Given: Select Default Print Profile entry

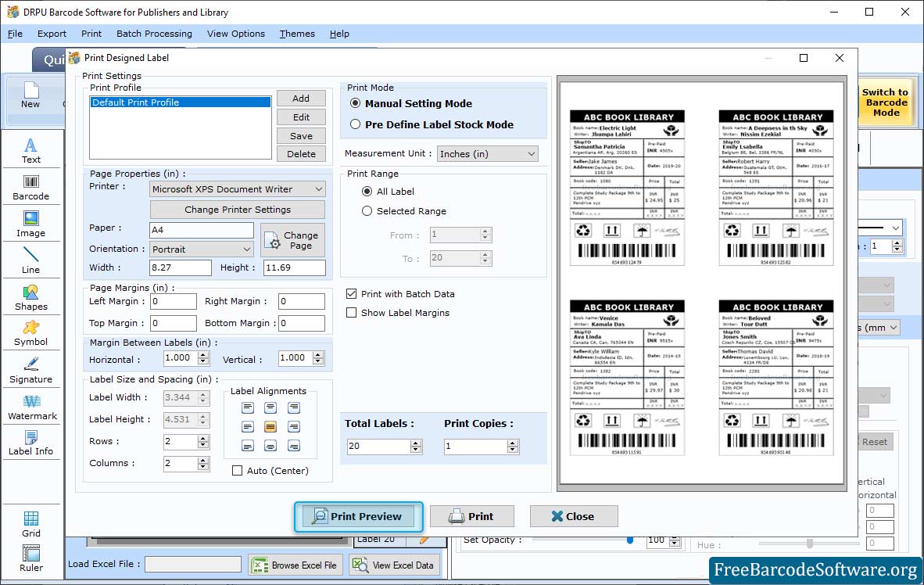Looking at the screenshot, I should pyautogui.click(x=180, y=102).
